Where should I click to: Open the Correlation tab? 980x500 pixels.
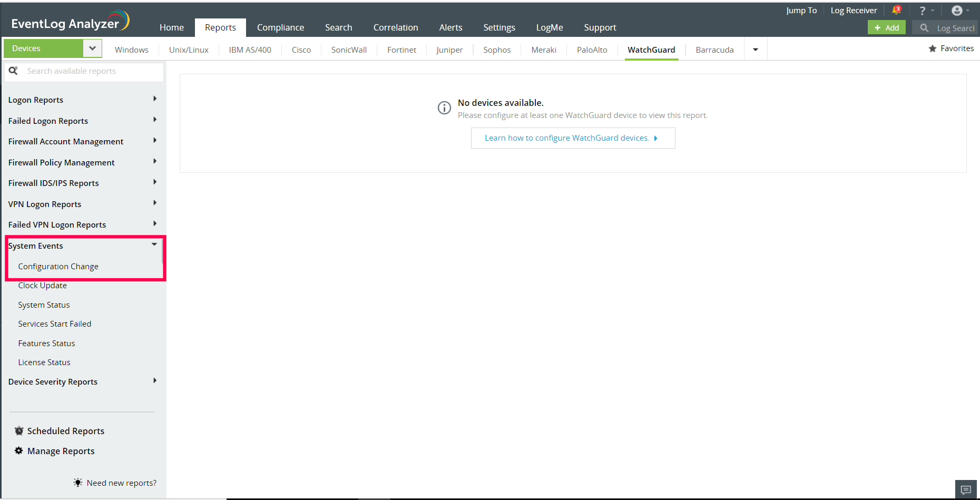pyautogui.click(x=396, y=27)
